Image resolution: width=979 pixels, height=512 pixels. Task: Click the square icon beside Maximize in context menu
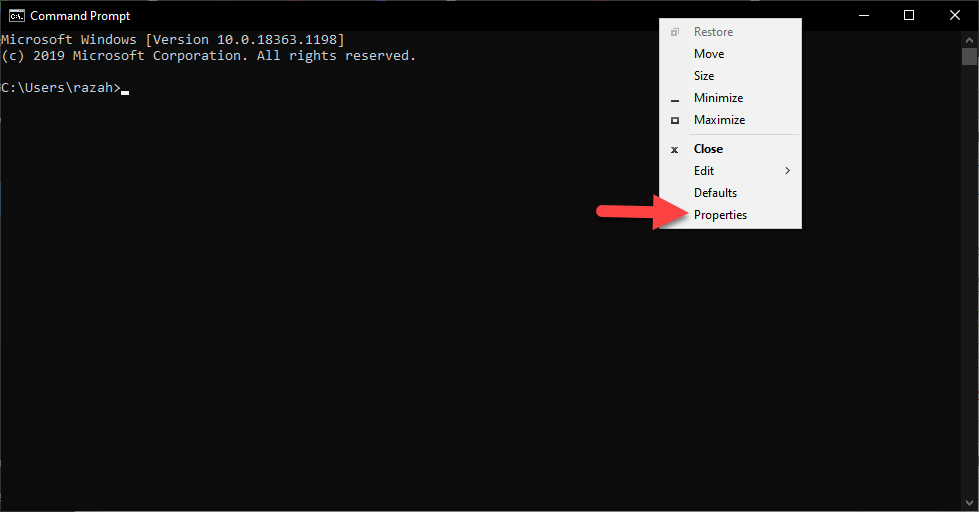pyautogui.click(x=674, y=120)
